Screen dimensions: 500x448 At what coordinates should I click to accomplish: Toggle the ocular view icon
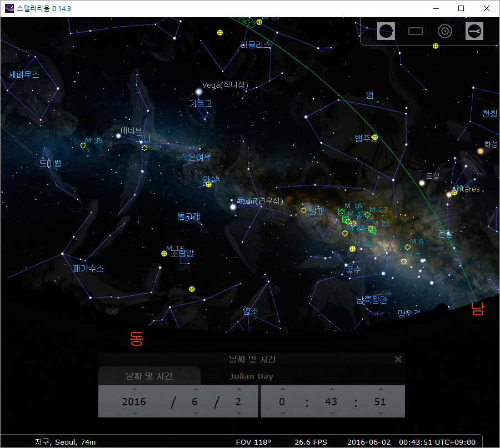[386, 31]
